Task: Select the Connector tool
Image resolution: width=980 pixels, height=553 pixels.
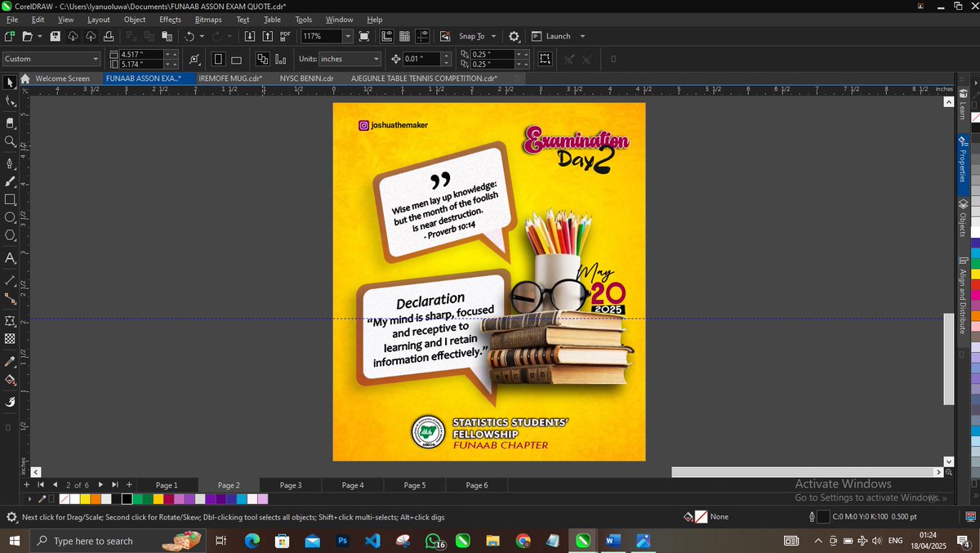Action: [x=10, y=299]
